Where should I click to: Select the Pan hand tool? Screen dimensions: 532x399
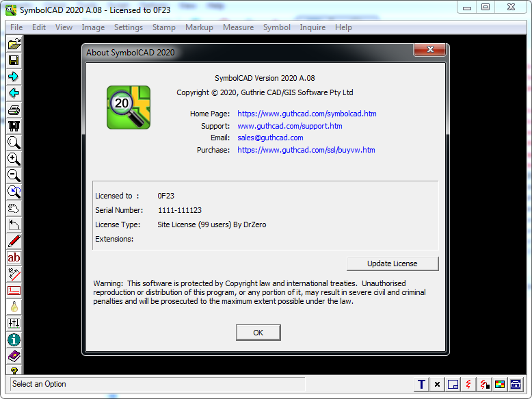tap(14, 208)
